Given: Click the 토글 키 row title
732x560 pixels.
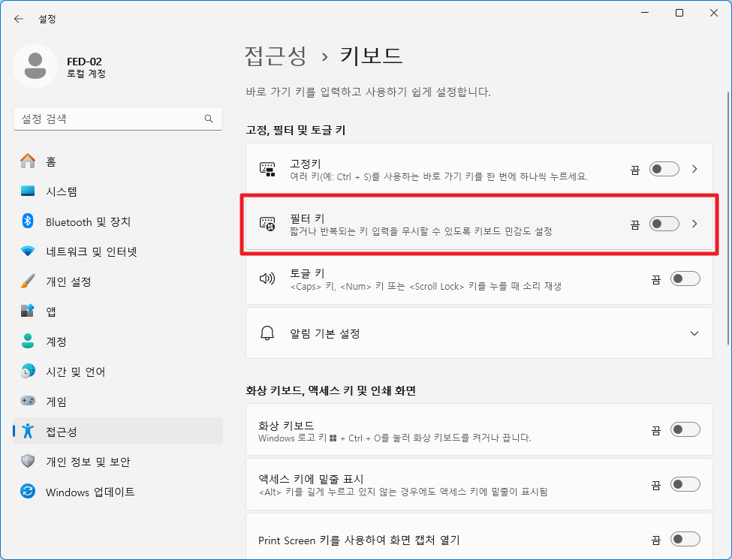Looking at the screenshot, I should click(x=307, y=273).
